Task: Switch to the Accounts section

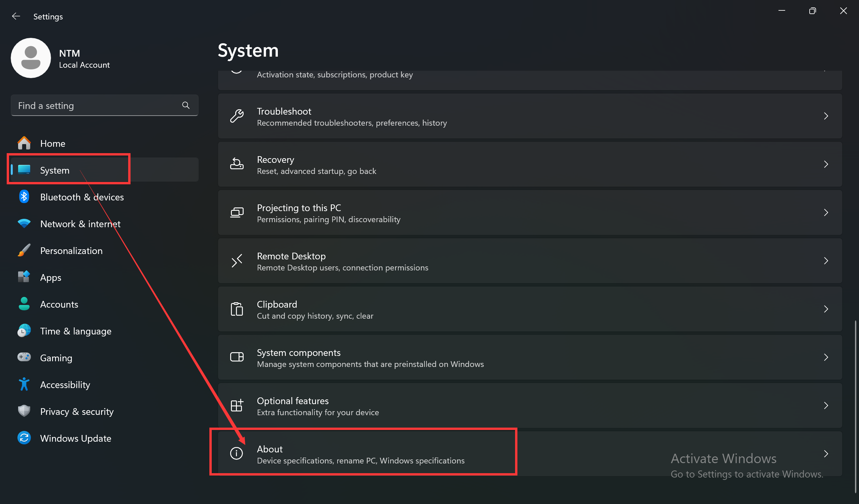Action: click(59, 304)
